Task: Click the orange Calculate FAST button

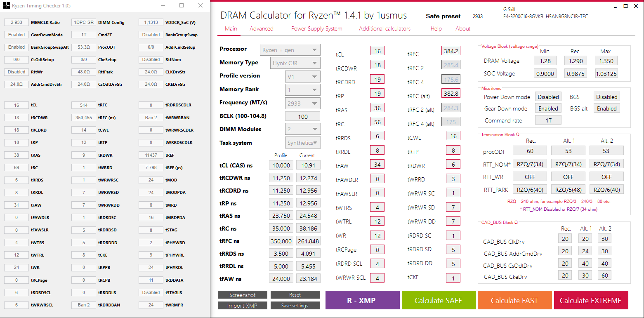Action: pyautogui.click(x=514, y=300)
